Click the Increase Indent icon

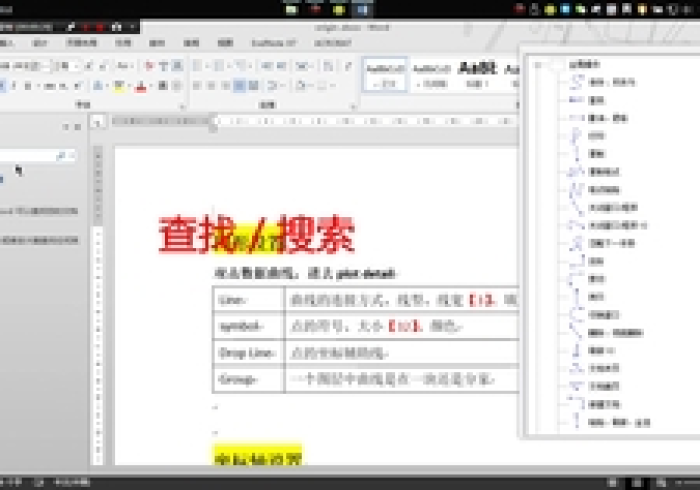281,66
